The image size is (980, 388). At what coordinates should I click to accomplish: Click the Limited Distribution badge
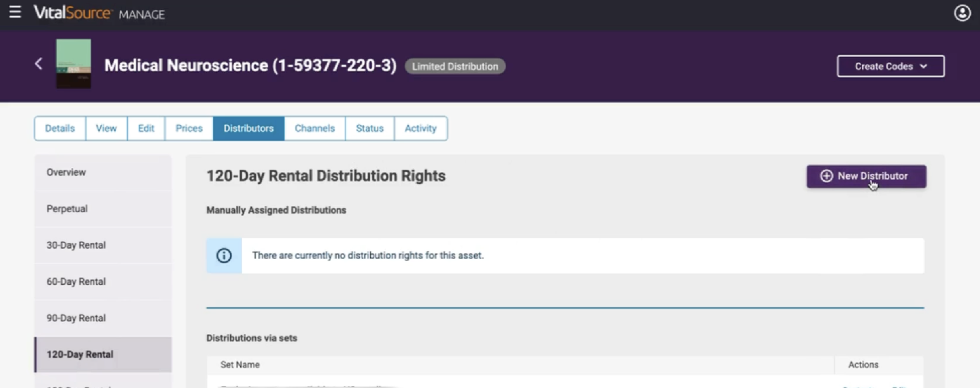point(455,67)
